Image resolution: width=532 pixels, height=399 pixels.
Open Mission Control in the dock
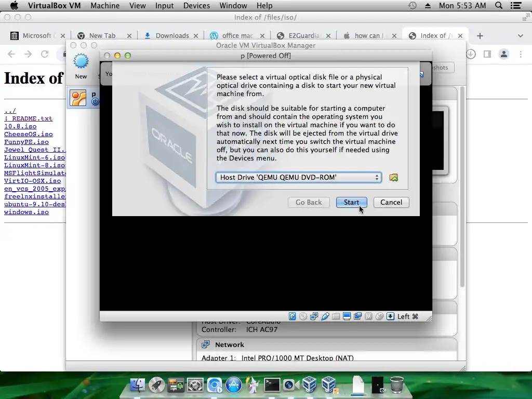click(x=176, y=385)
